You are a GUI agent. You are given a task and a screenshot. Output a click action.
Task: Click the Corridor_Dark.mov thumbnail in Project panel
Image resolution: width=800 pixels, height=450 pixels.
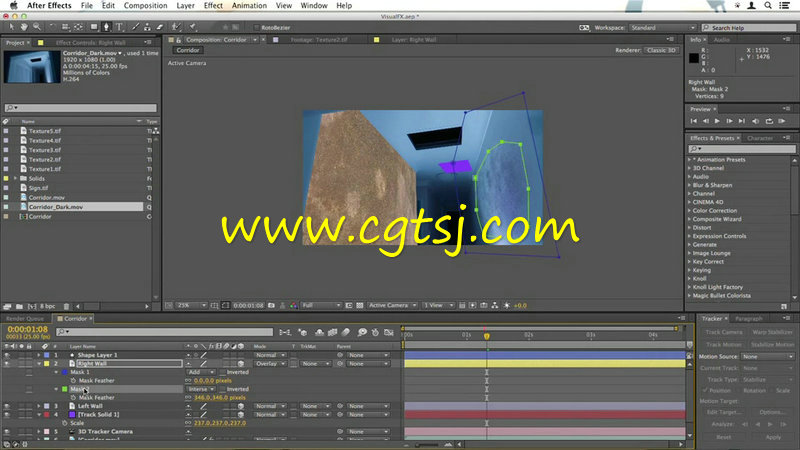coord(32,67)
